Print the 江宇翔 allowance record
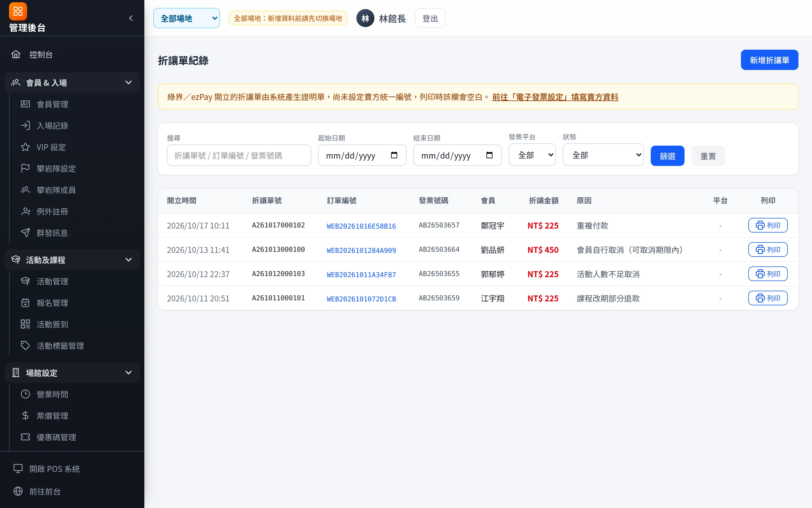 pos(768,298)
